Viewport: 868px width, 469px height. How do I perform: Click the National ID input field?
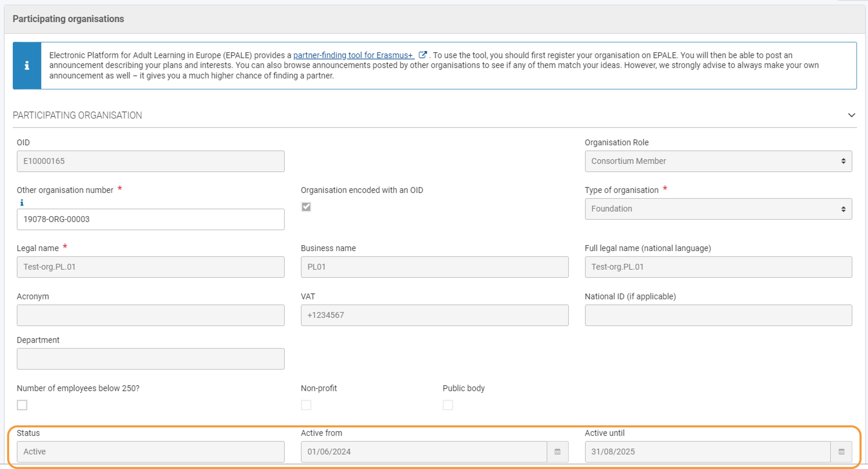pos(718,315)
